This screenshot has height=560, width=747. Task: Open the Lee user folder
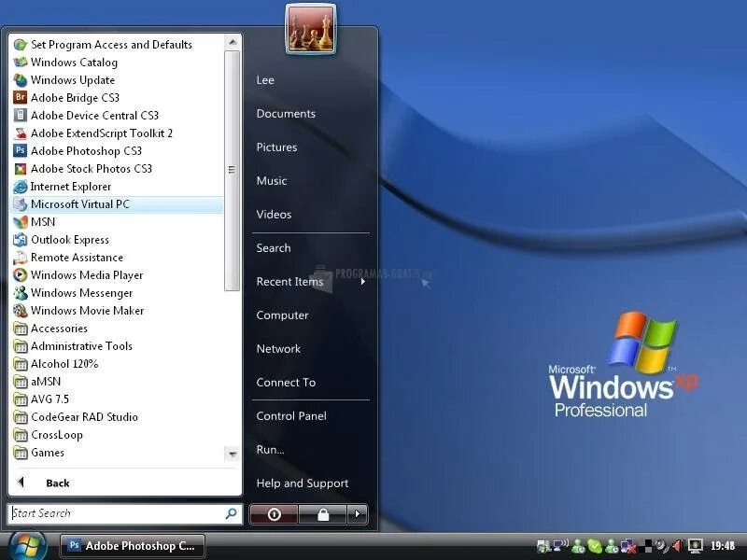coord(265,80)
